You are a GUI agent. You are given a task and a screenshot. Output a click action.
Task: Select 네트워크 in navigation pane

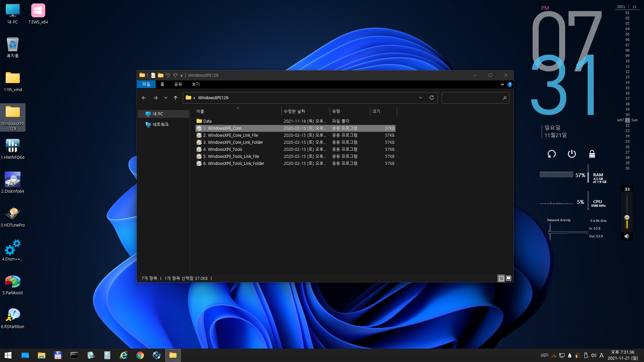coord(163,124)
